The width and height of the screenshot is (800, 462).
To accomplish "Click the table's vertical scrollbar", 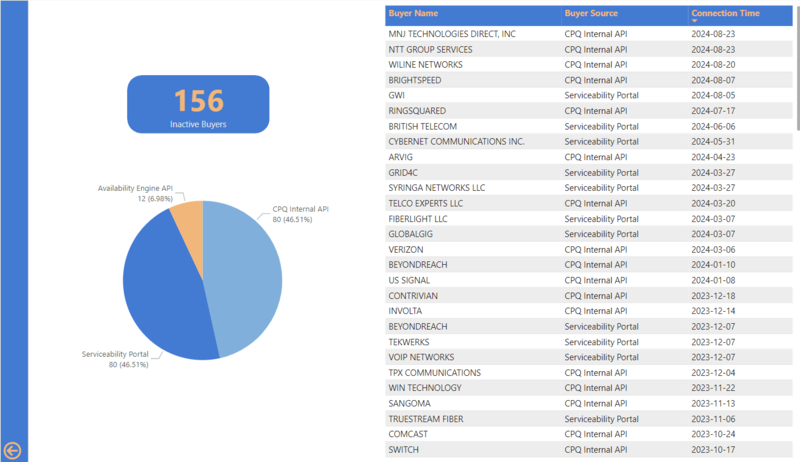I will 797,80.
